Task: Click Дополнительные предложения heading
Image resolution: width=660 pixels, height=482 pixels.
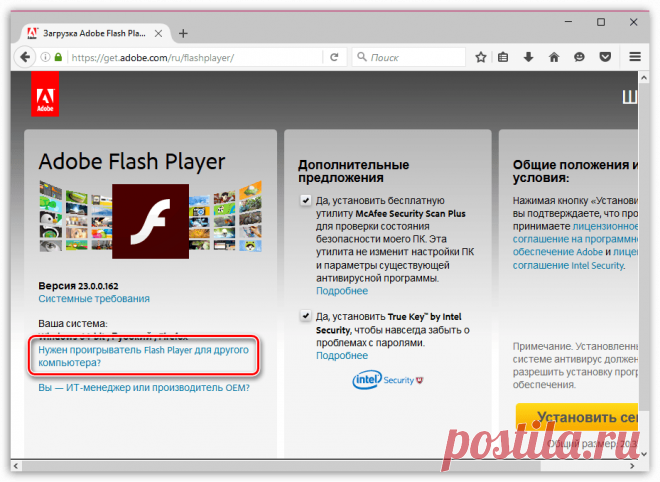Action: tap(354, 171)
